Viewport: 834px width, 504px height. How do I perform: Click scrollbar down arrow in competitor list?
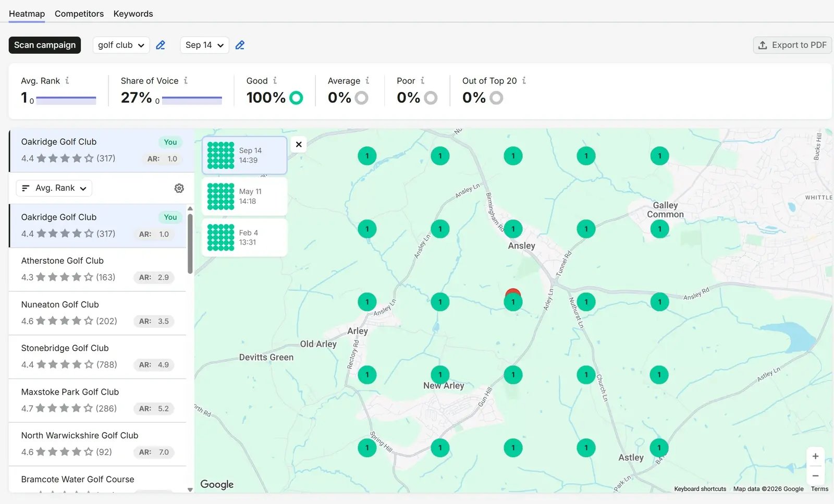click(190, 489)
